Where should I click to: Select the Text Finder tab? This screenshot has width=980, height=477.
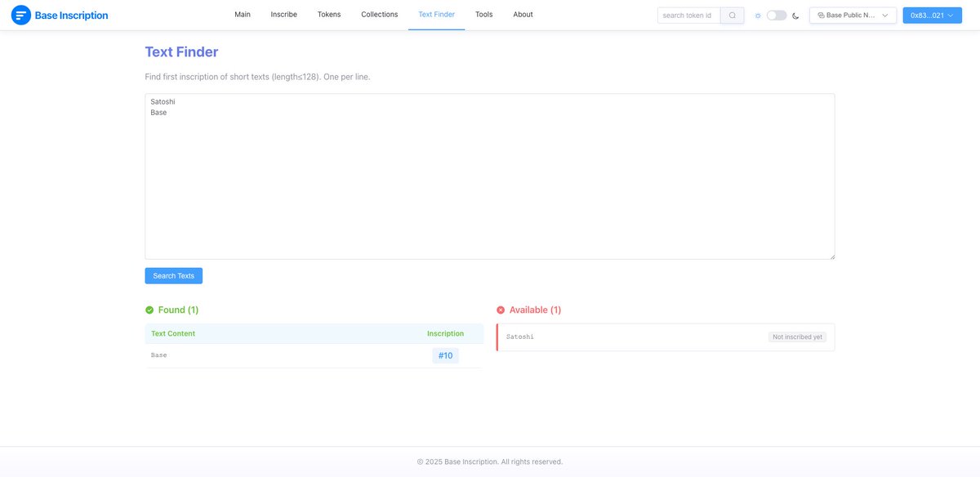(437, 15)
